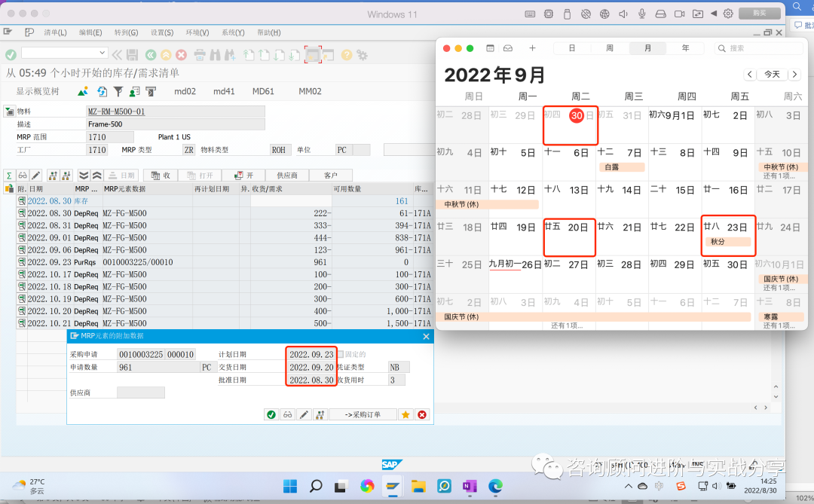Viewport: 814px width, 504px height.
Task: Click the Save icon in the SAP toolbar
Action: (x=133, y=54)
